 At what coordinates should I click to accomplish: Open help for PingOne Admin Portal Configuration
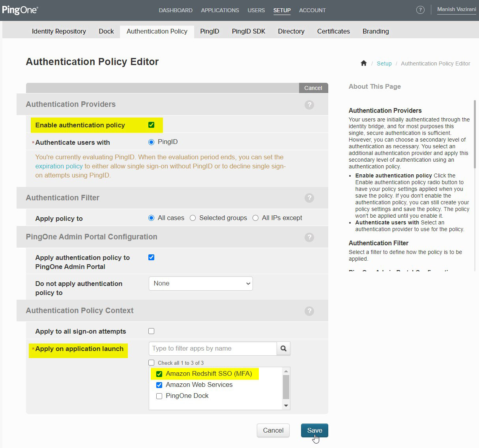click(309, 237)
